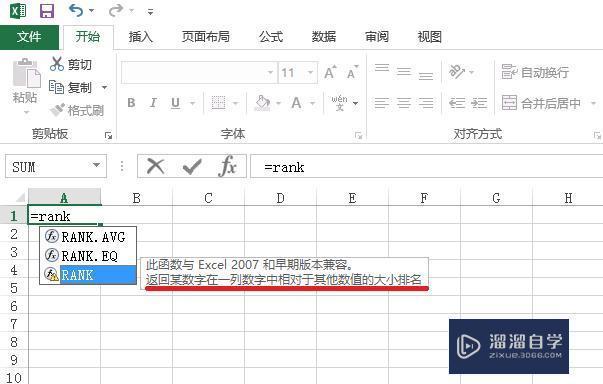Open the 公式 tab
This screenshot has width=603, height=384.
[271, 37]
